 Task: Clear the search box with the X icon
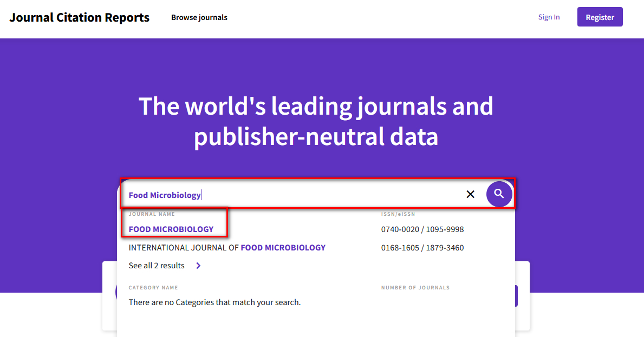[x=471, y=194]
